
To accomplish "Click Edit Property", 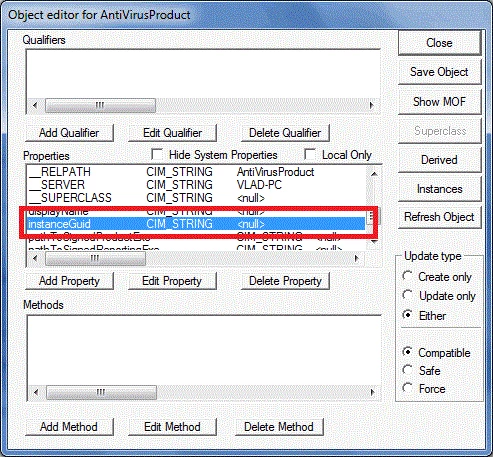I will click(172, 281).
